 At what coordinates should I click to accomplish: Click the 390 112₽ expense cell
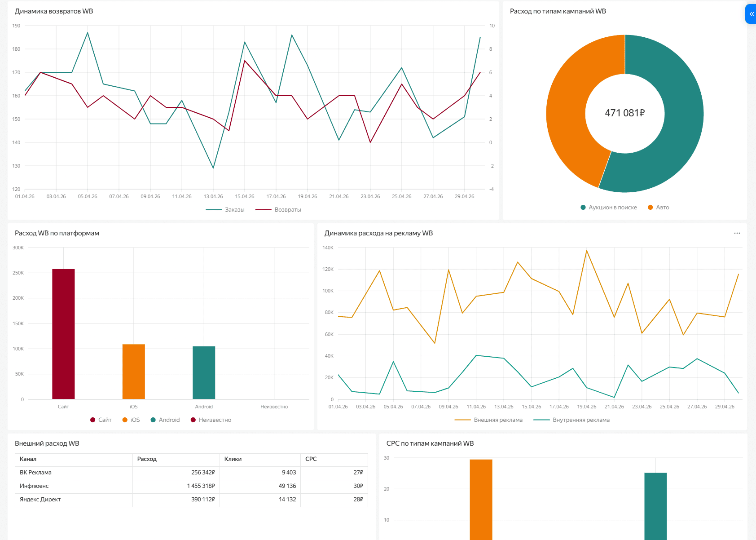pyautogui.click(x=176, y=500)
